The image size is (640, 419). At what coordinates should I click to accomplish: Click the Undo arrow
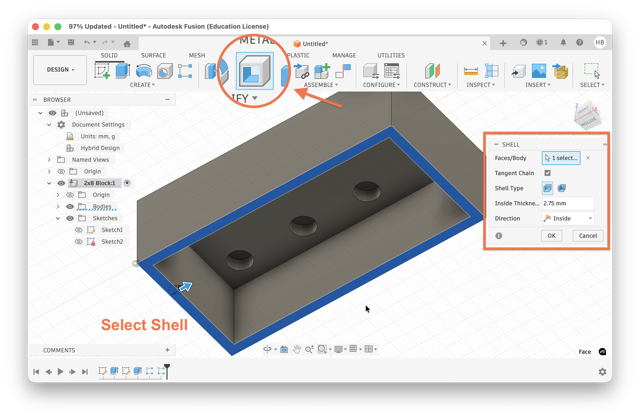coord(87,42)
